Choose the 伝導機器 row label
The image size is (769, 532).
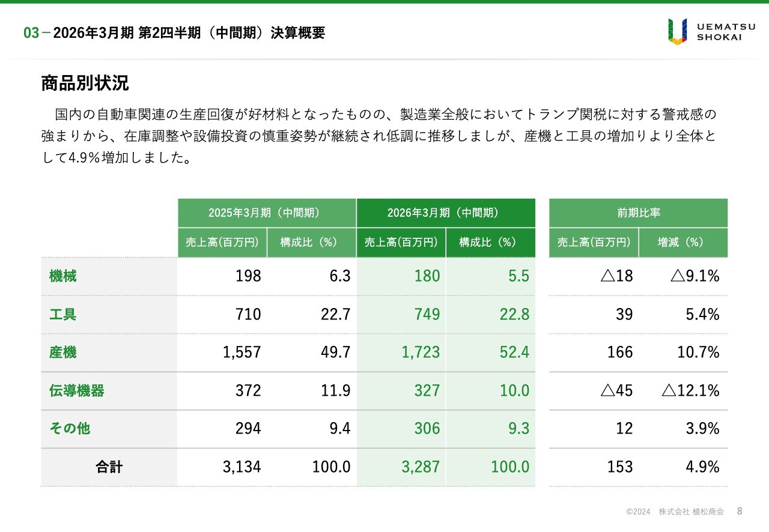point(77,391)
